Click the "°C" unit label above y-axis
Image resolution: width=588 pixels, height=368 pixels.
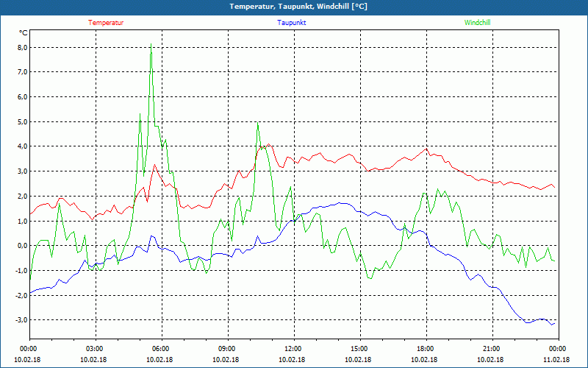pos(23,33)
